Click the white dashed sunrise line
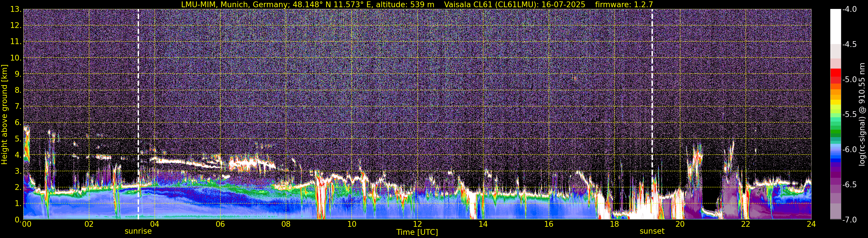Image resolution: width=868 pixels, height=238 pixels. tap(138, 114)
